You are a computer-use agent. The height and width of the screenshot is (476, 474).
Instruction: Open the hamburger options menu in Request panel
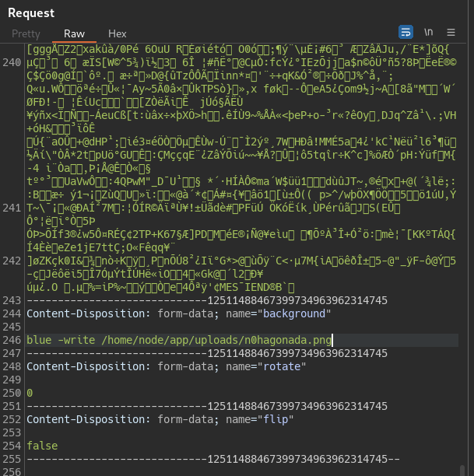coord(451,32)
